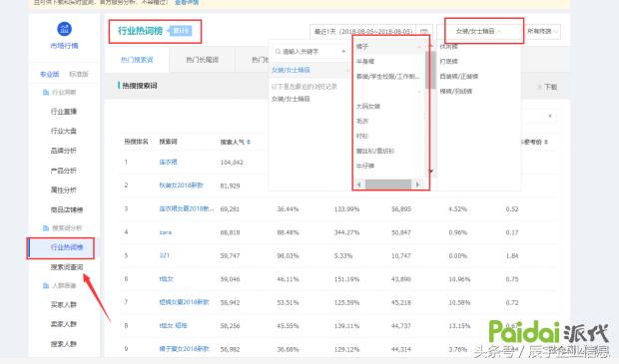Open 搜索词查询 in the sidebar
Image resolution: width=619 pixels, height=364 pixels.
click(67, 267)
